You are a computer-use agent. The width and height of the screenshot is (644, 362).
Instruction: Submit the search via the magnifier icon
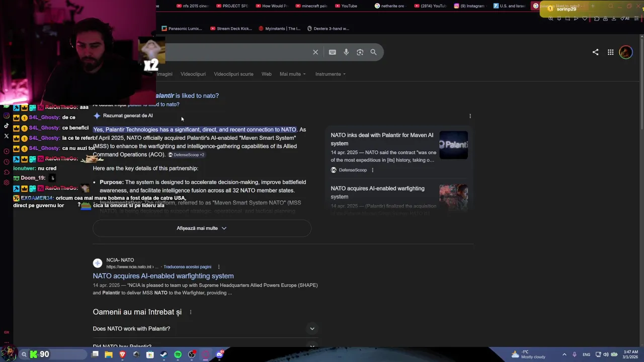pyautogui.click(x=373, y=52)
